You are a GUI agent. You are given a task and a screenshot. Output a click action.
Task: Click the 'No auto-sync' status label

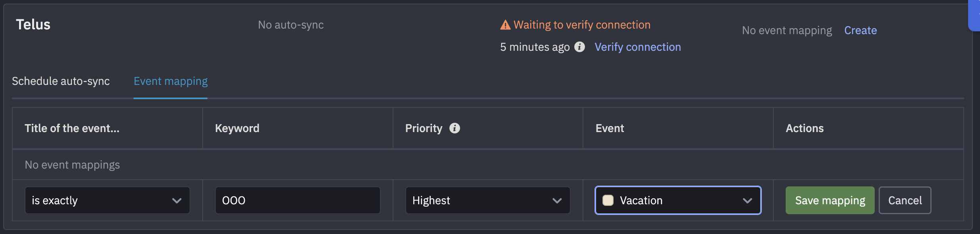point(291,25)
